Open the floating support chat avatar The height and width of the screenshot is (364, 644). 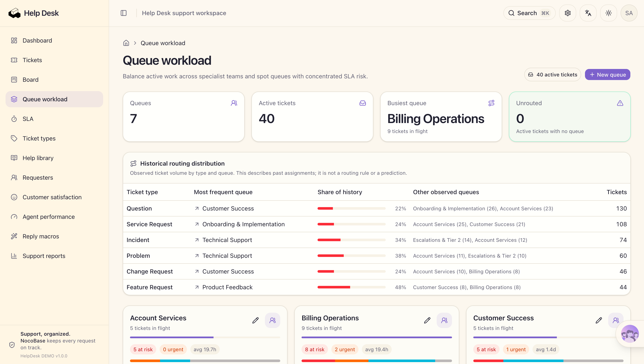(630, 334)
